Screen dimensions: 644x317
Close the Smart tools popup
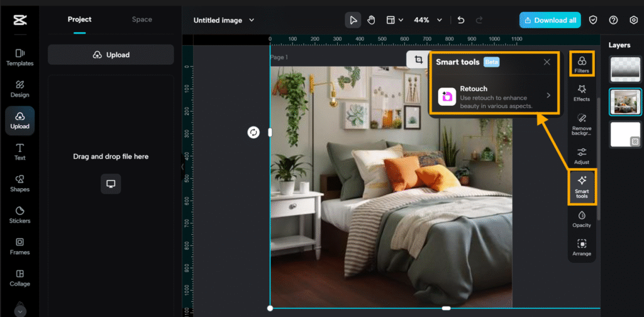pyautogui.click(x=547, y=62)
